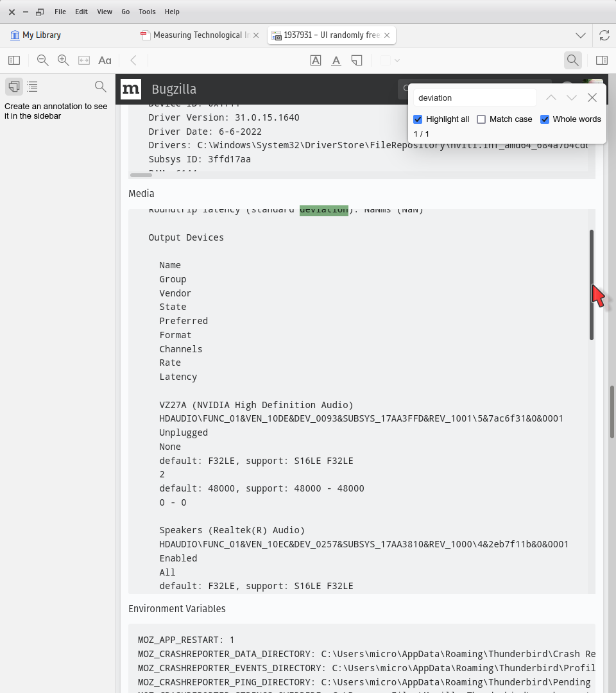Go to next search result
This screenshot has width=616, height=693.
[x=572, y=98]
